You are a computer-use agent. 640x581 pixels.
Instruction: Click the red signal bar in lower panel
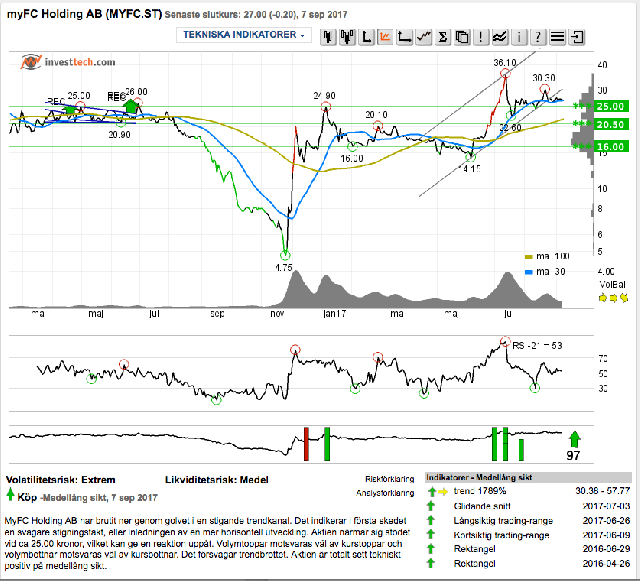(x=306, y=444)
